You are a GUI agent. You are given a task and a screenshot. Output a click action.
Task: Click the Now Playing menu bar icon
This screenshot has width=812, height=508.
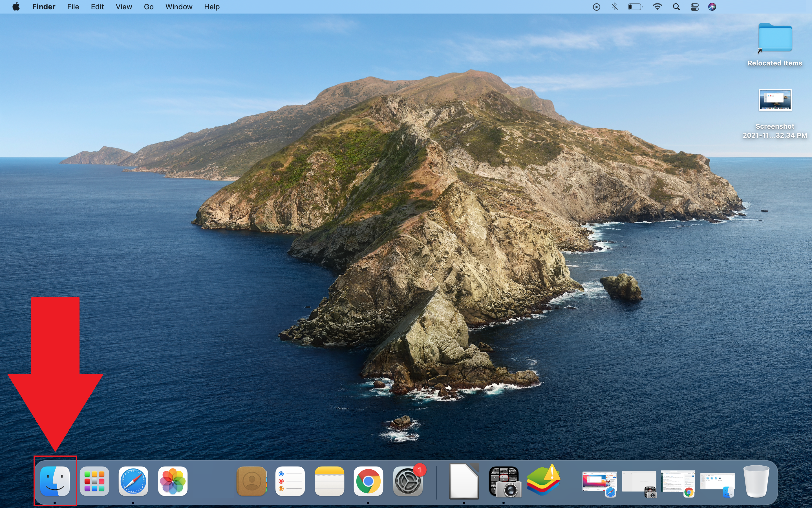(596, 7)
